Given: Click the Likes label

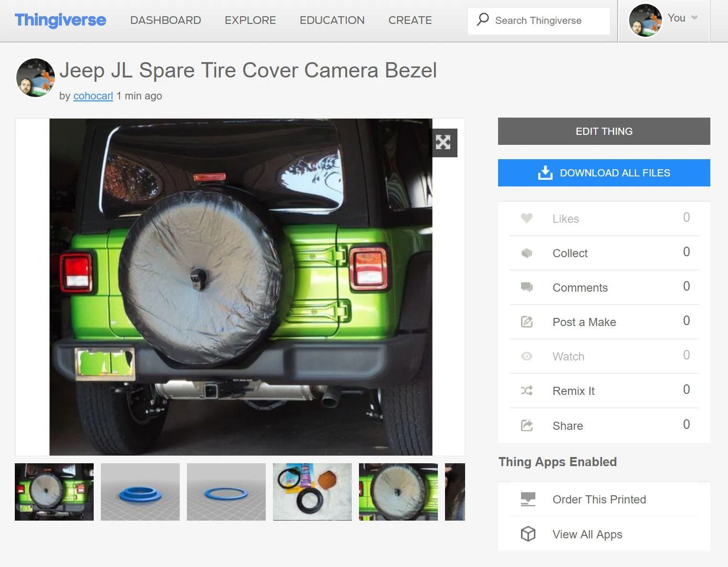Looking at the screenshot, I should pos(566,219).
